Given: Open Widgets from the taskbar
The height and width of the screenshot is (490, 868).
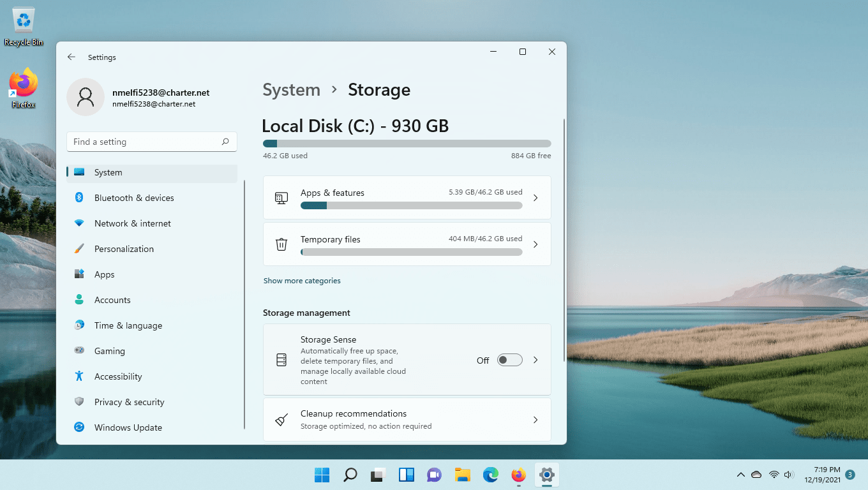Looking at the screenshot, I should (x=407, y=475).
